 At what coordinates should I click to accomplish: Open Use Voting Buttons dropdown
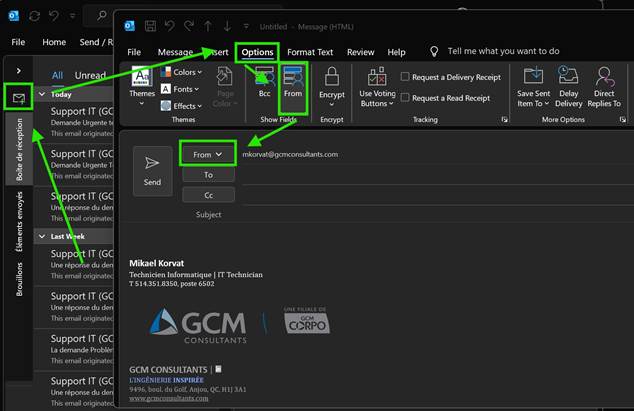click(x=377, y=87)
